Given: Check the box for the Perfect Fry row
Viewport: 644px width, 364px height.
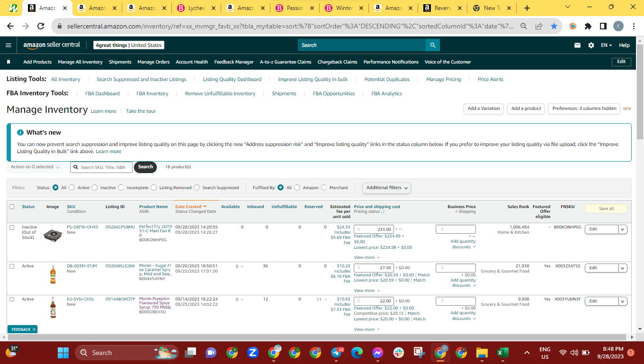Looking at the screenshot, I should click(x=12, y=227).
